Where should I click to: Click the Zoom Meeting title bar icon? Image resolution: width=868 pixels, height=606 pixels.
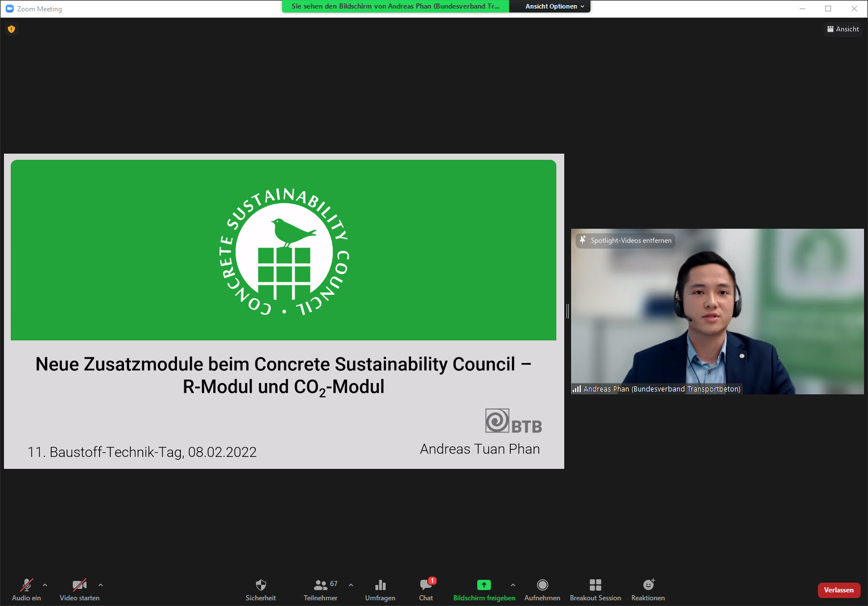(10, 9)
